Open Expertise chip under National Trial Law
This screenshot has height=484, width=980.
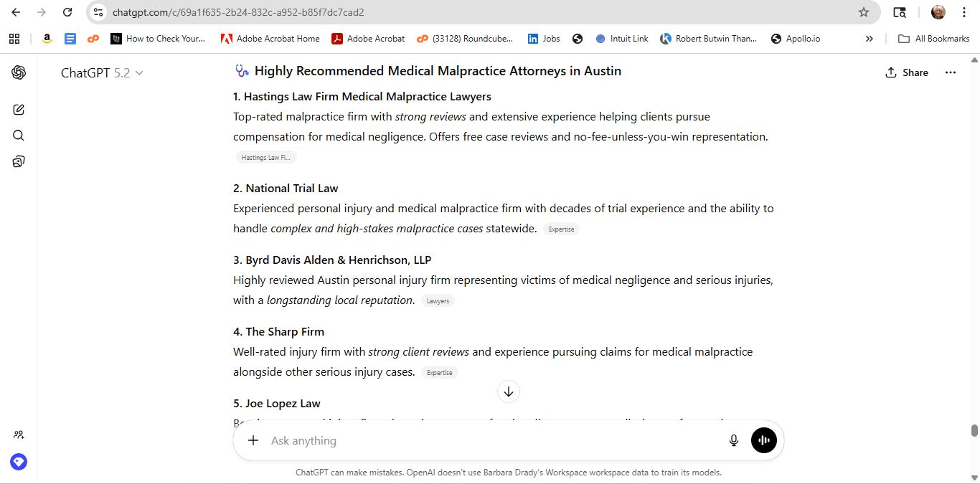click(561, 229)
